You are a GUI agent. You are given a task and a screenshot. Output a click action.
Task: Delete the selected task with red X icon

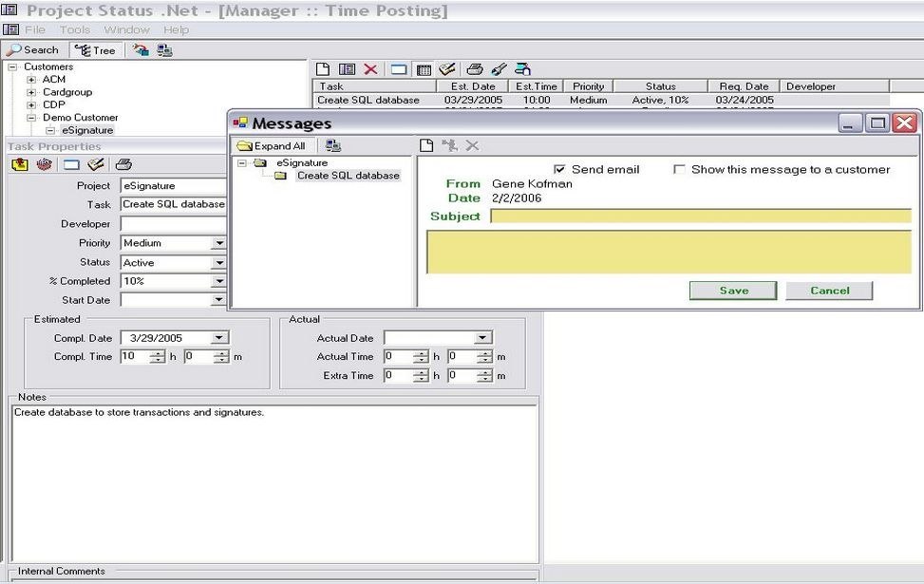click(372, 68)
